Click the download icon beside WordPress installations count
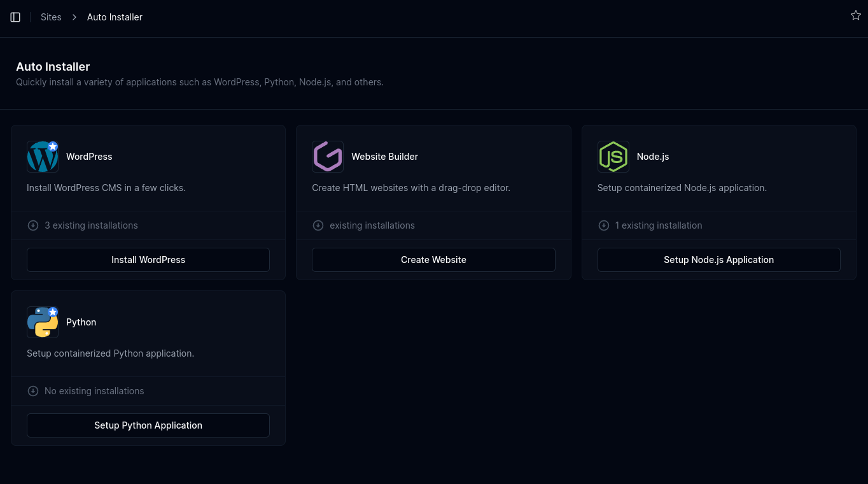This screenshot has height=484, width=868. pyautogui.click(x=33, y=225)
